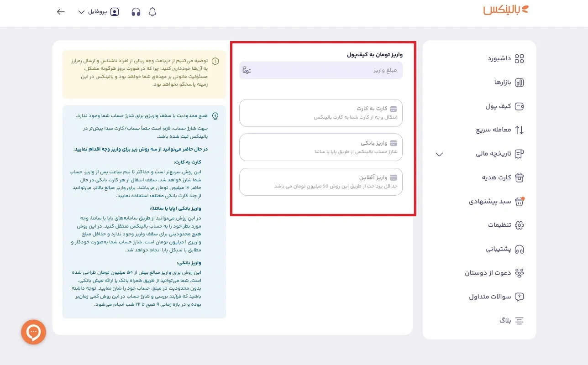Click the کیف پول wallet icon

(x=519, y=106)
